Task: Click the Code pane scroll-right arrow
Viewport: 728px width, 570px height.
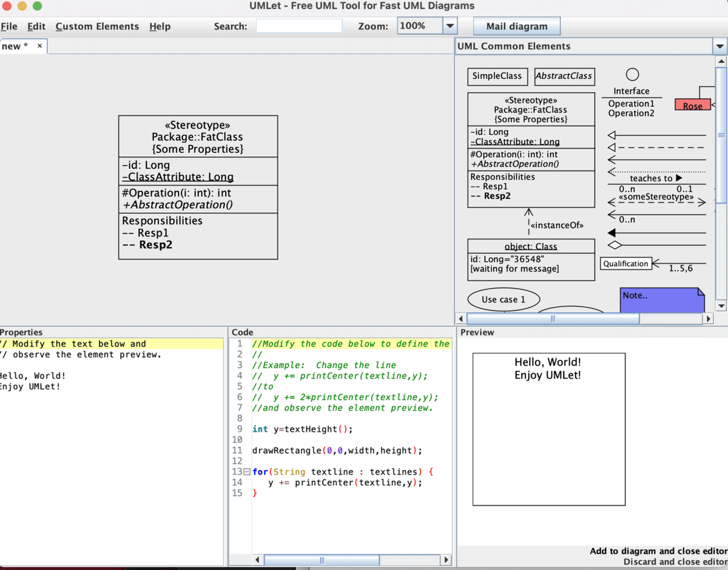Action: [x=447, y=560]
